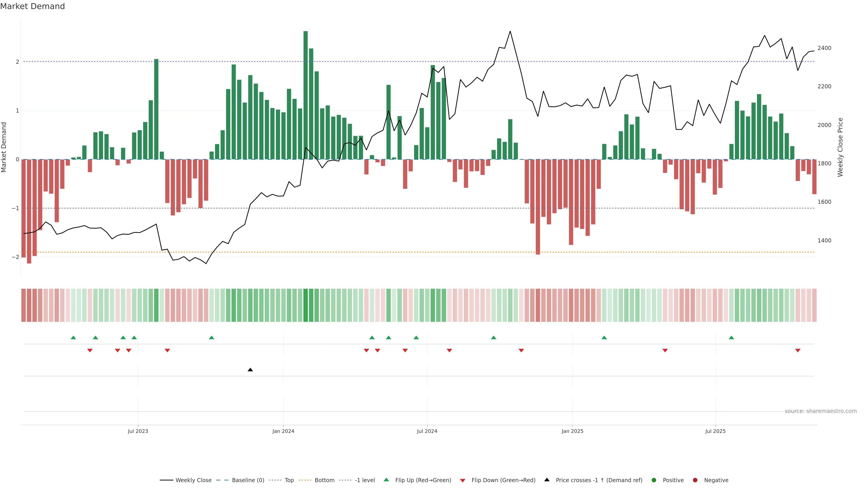Click the rightmost red Flip Down triangle marker
Screen dimensions: 868x488
[x=797, y=350]
